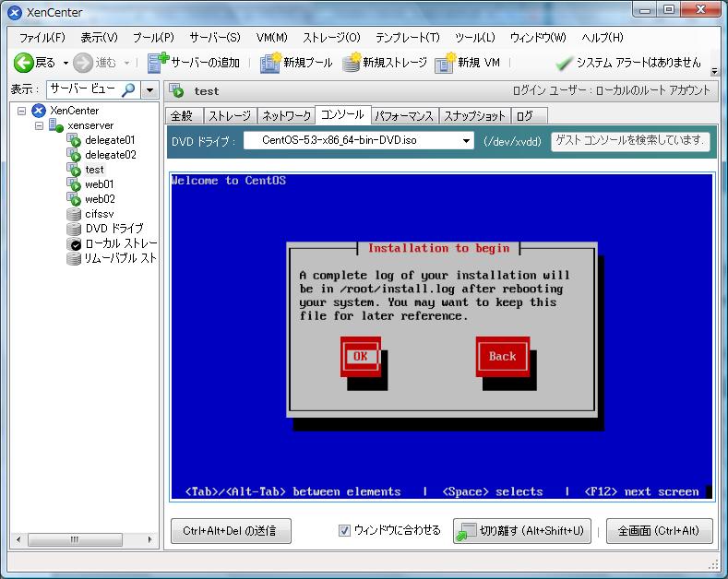
Task: Select the cifssv tree row label
Action: (x=100, y=214)
